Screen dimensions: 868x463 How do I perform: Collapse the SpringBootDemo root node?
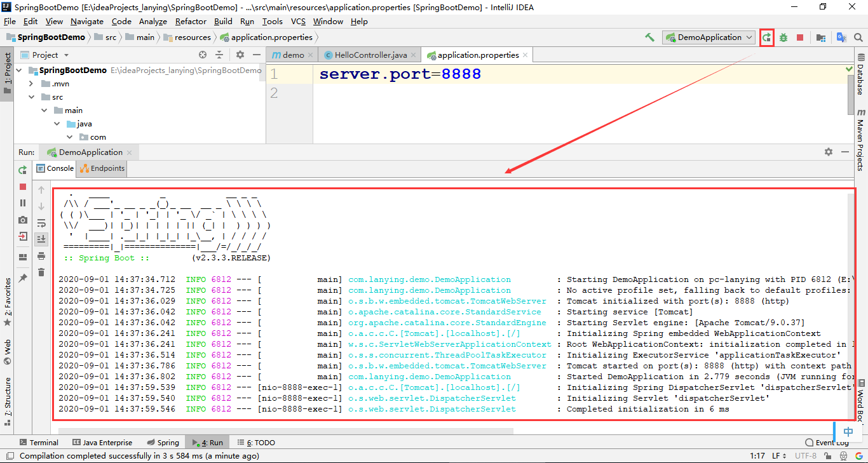tap(18, 70)
